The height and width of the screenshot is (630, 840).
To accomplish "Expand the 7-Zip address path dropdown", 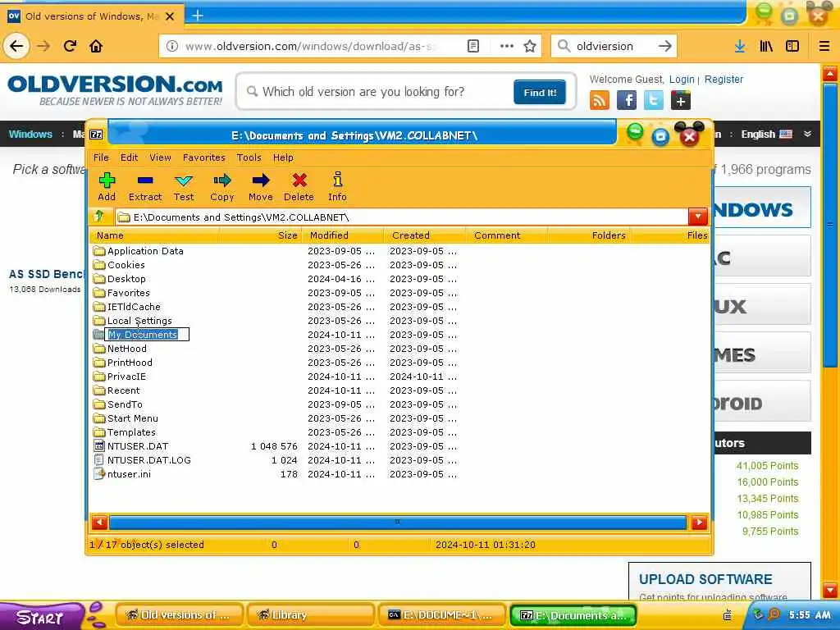I will [x=697, y=217].
